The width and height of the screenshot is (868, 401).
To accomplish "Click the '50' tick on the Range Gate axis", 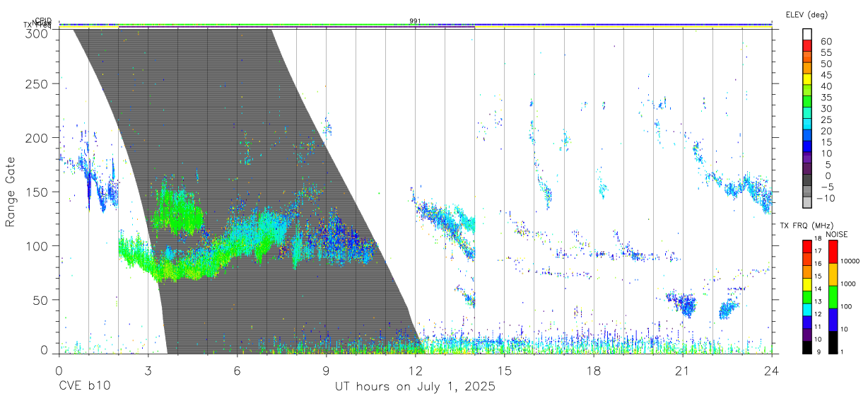I will click(x=40, y=300).
